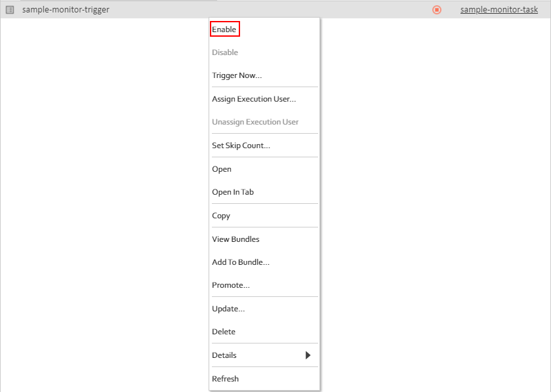Expand the Details submenu
551x392 pixels.
pyautogui.click(x=262, y=355)
